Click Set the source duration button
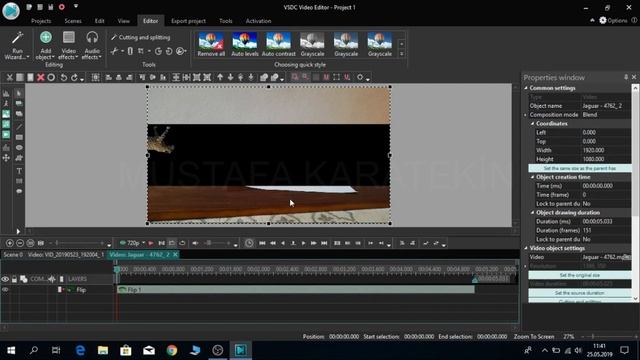The width and height of the screenshot is (640, 360). (x=580, y=293)
